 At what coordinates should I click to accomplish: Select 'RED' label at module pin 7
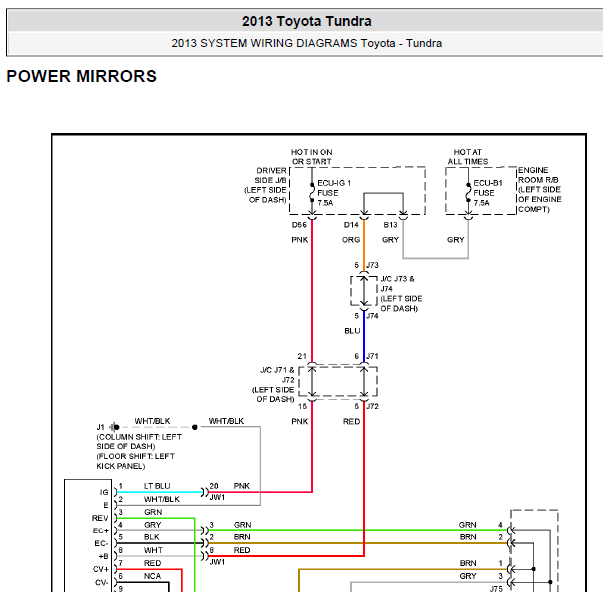153,563
